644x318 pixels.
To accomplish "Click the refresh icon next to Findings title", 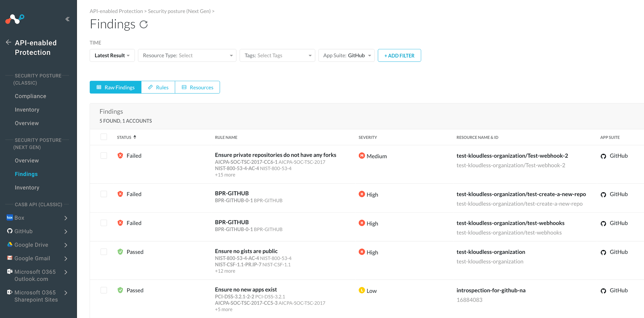I will [144, 24].
